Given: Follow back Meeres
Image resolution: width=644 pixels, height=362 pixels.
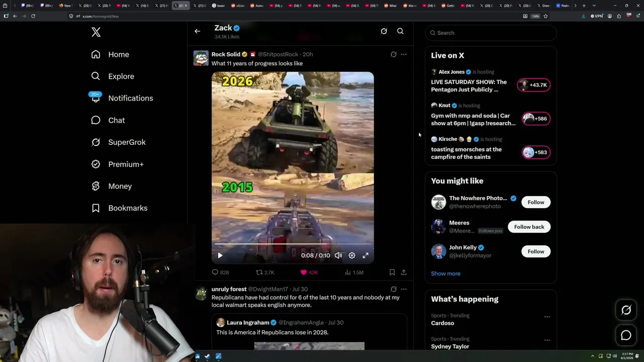Looking at the screenshot, I should coord(529,227).
